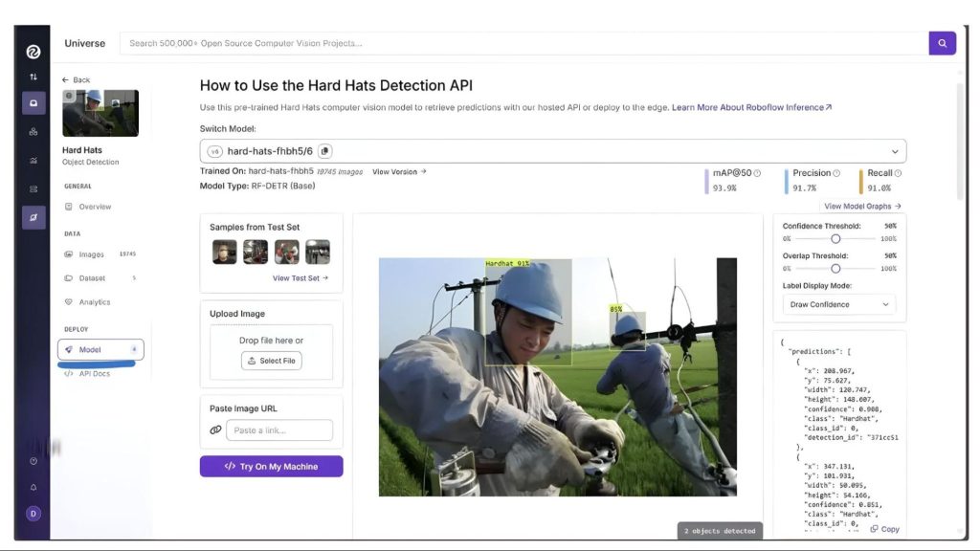Click the Recall info icon
The width and height of the screenshot is (980, 551).
(898, 173)
